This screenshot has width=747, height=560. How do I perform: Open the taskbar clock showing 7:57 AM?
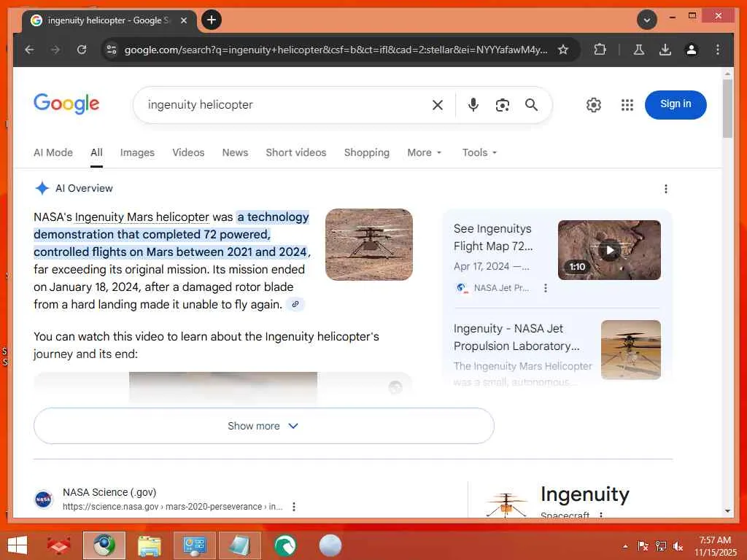pyautogui.click(x=715, y=546)
